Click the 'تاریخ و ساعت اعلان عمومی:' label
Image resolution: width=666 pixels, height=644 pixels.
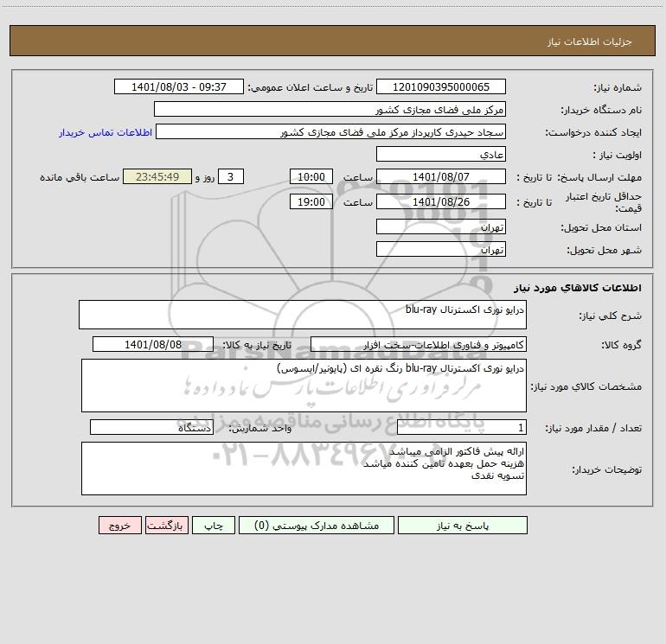pos(311,88)
